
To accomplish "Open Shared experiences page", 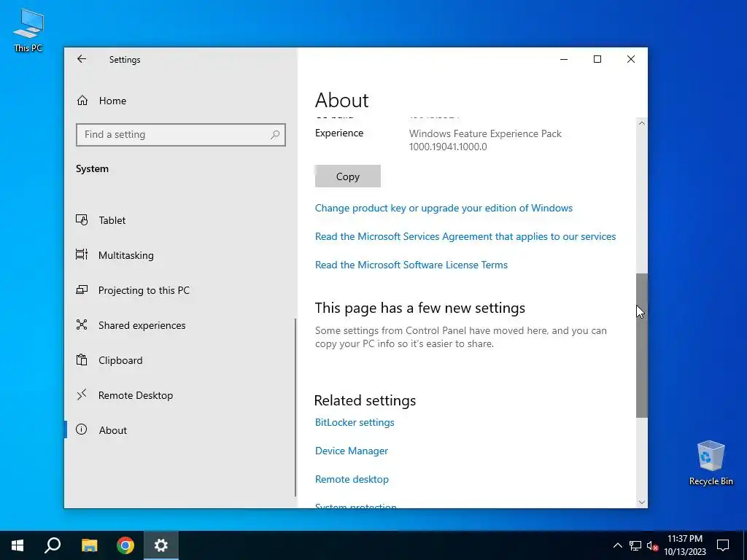I will pos(180,325).
